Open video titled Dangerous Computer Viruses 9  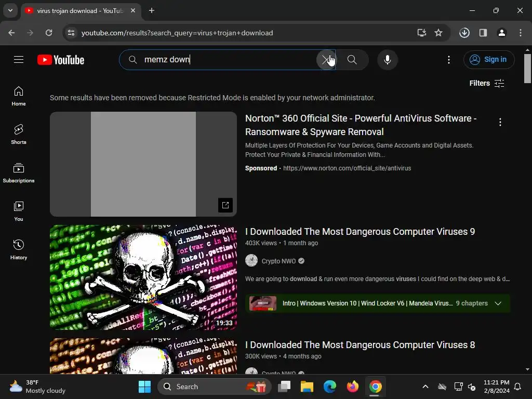pos(360,232)
